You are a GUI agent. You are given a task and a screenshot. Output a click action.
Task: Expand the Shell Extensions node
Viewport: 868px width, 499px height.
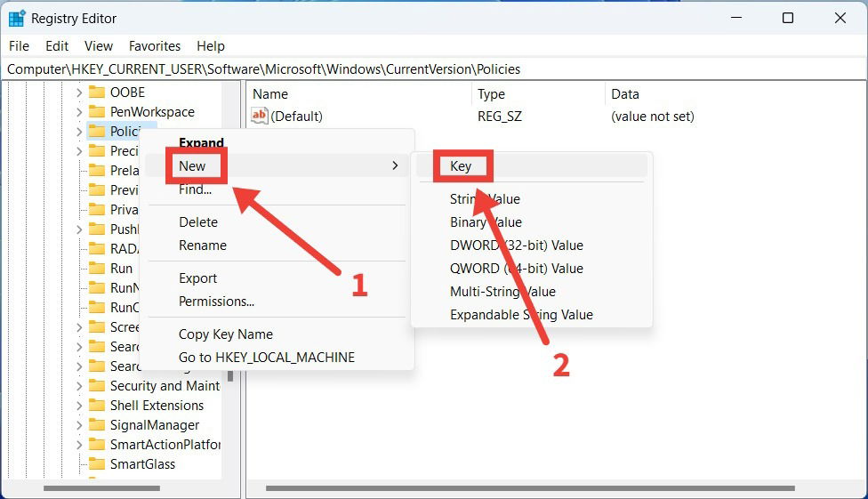pos(79,406)
